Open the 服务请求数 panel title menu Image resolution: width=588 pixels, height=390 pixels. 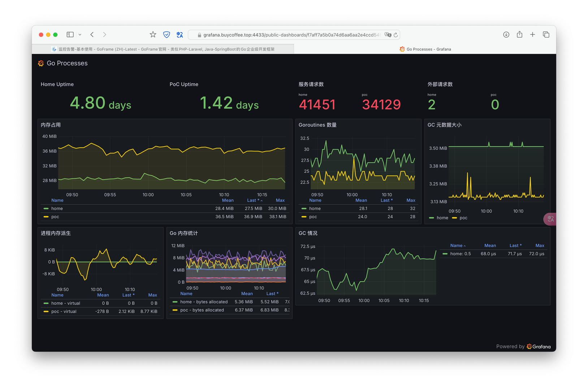pos(311,84)
